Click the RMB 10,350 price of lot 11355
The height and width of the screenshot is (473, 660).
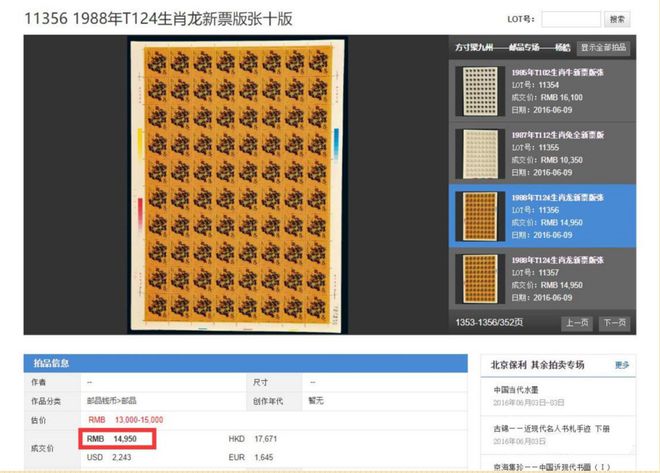[562, 160]
